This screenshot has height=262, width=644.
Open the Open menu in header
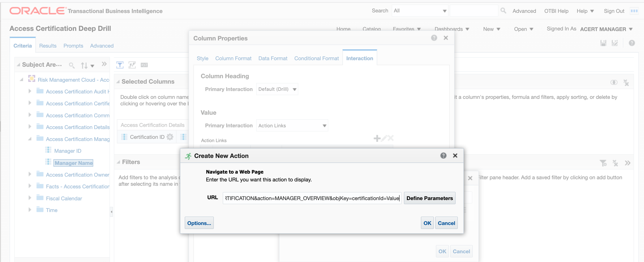click(523, 29)
